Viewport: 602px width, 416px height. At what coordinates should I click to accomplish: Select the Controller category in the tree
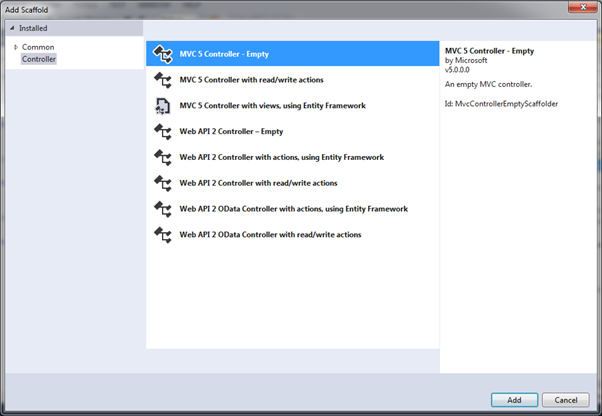39,59
